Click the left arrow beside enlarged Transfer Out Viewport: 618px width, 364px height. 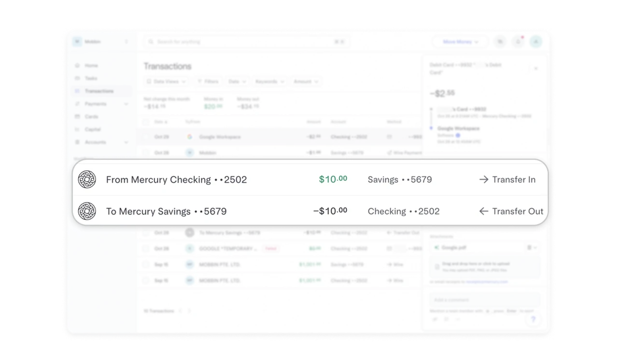pyautogui.click(x=484, y=211)
